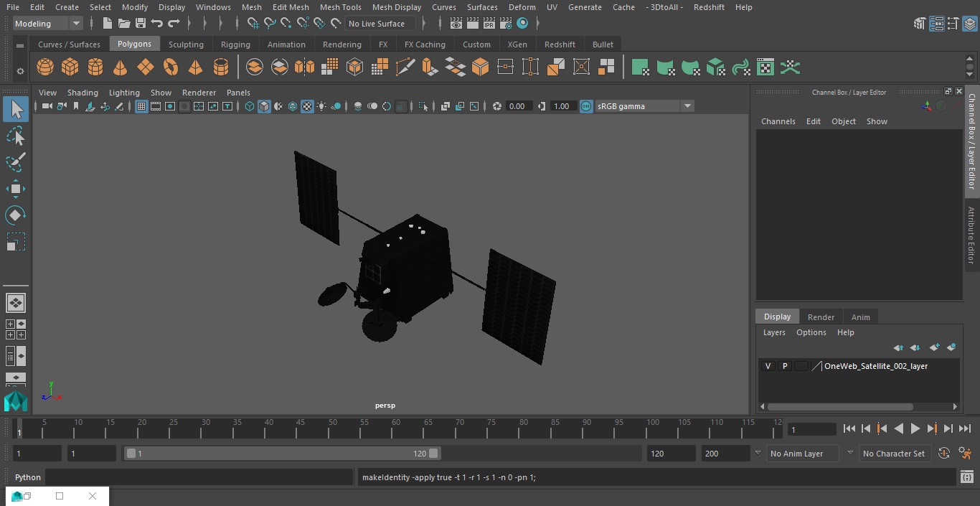Create a polygon sphere from the shelf

(x=45, y=67)
